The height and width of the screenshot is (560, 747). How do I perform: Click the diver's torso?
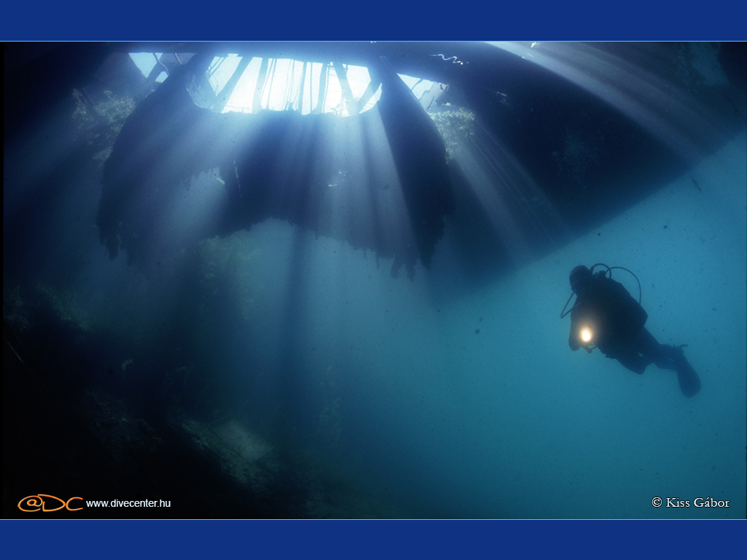tap(616, 314)
